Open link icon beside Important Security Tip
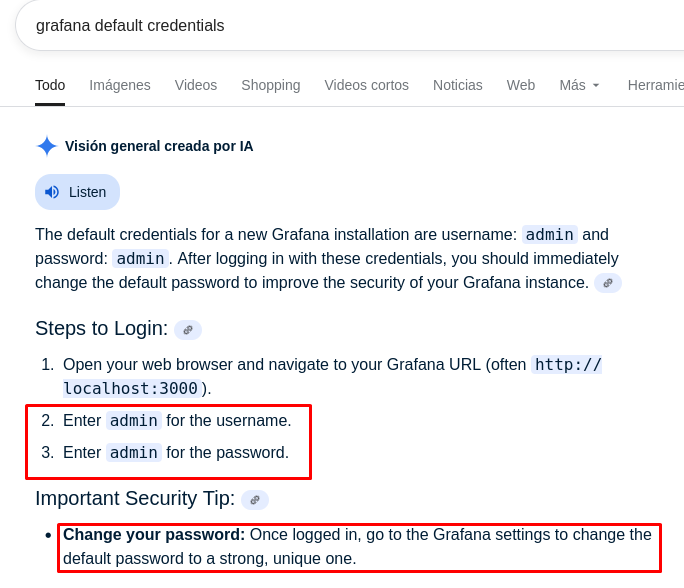 pyautogui.click(x=255, y=499)
